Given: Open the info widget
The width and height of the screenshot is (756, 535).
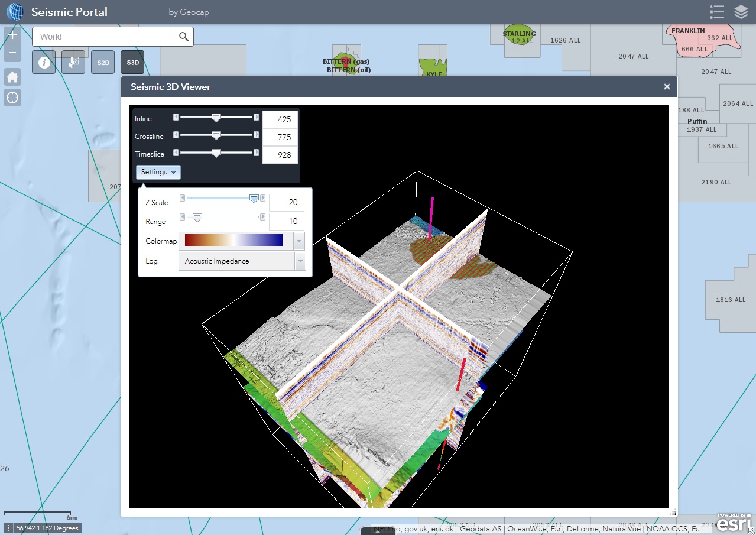Looking at the screenshot, I should (44, 62).
